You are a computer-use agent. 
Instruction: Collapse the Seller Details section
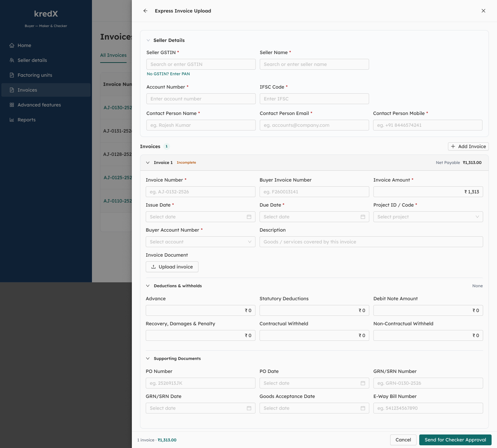tap(148, 40)
